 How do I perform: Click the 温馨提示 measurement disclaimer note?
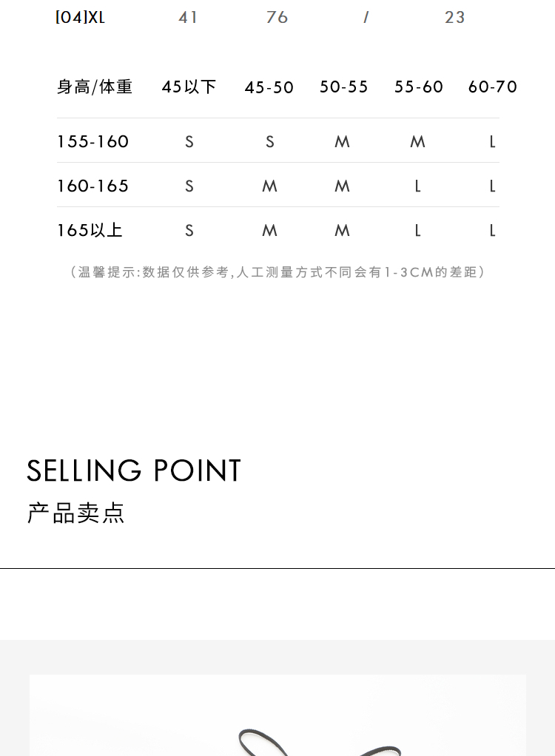pos(277,272)
